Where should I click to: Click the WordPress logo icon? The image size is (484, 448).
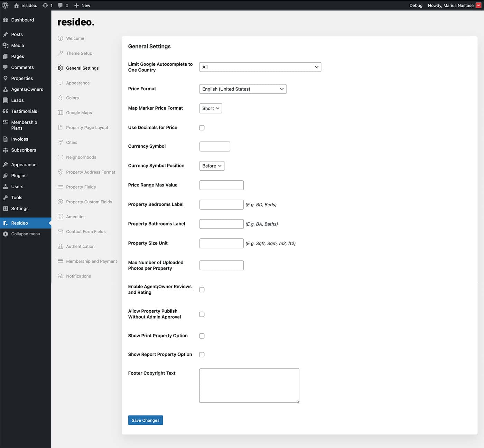5,5
